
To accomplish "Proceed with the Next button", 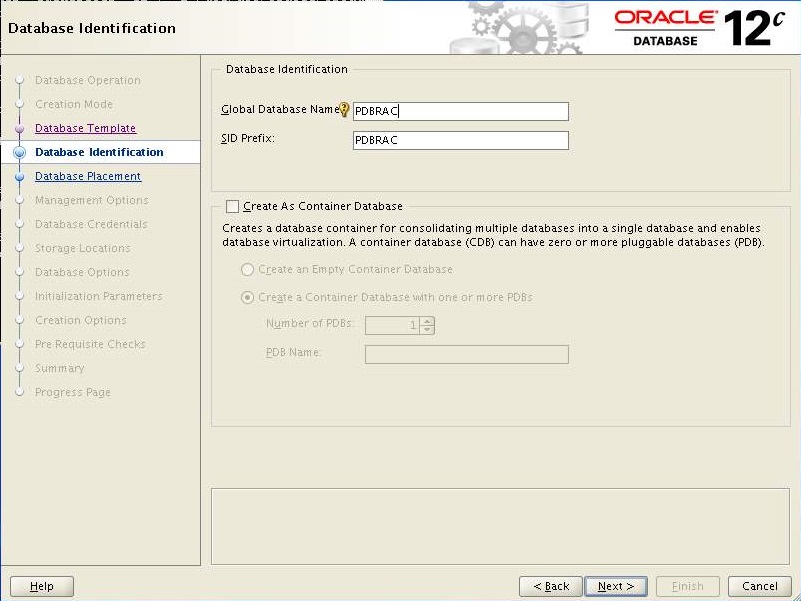I will pyautogui.click(x=616, y=586).
